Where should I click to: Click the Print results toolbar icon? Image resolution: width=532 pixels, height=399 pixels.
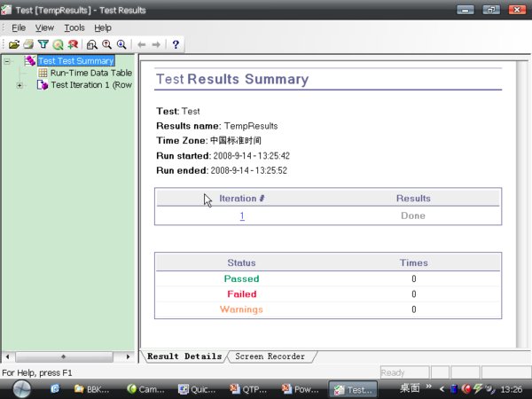(28, 44)
